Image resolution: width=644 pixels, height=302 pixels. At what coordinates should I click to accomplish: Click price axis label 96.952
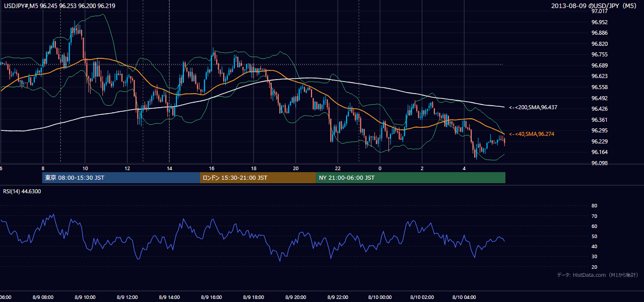[599, 22]
